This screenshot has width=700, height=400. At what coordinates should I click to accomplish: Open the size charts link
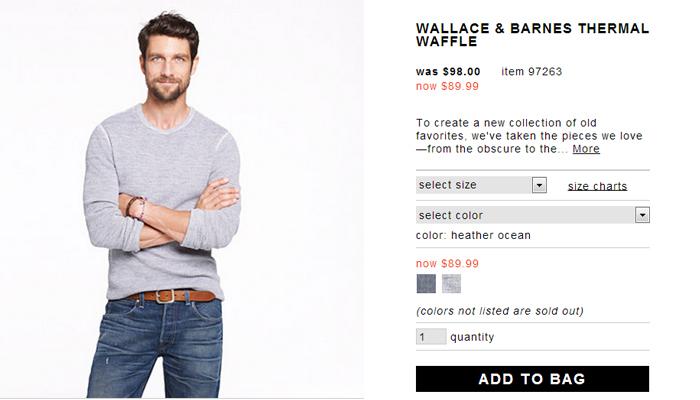pos(597,186)
